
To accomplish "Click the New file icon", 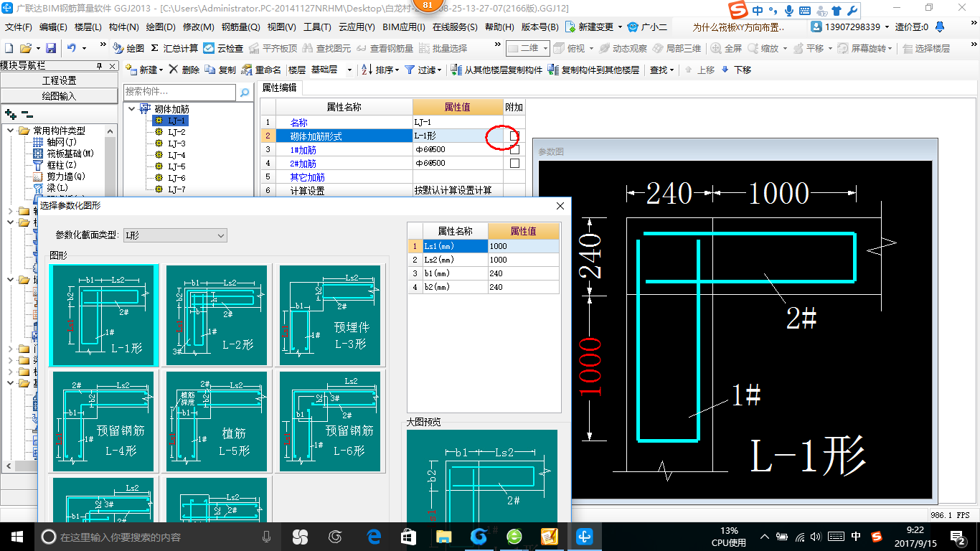I will click(x=9, y=48).
